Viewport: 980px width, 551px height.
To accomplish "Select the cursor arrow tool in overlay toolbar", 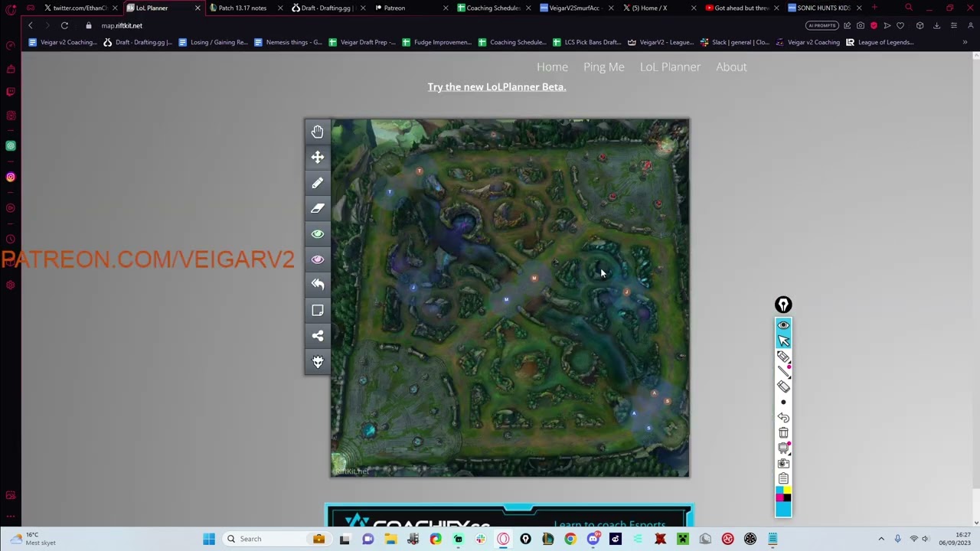I will click(x=783, y=341).
